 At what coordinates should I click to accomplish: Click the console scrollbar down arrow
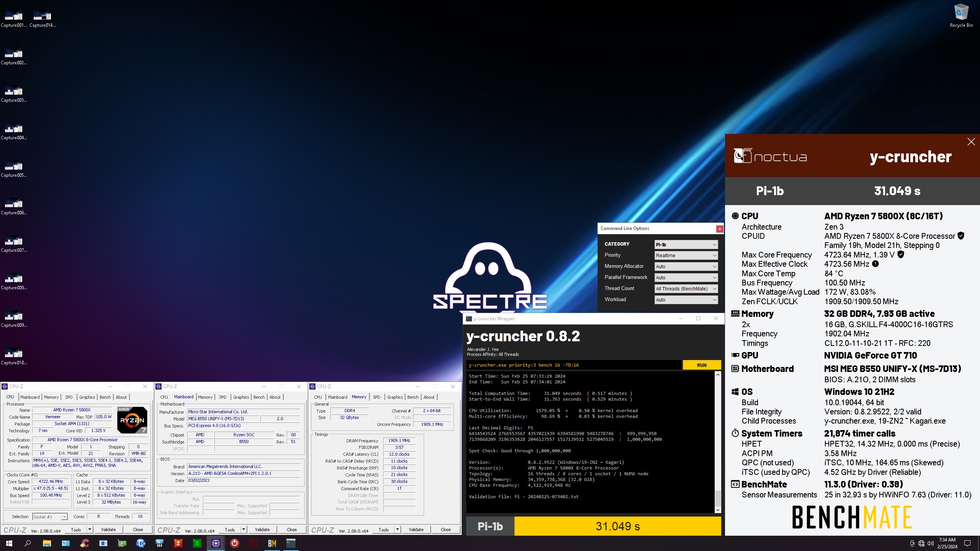click(718, 510)
